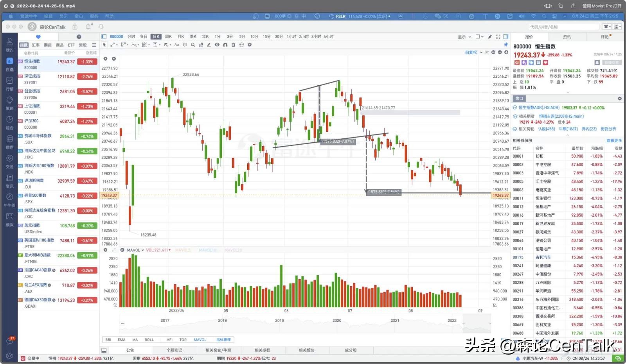The width and height of the screenshot is (626, 364).
Task: Open chart settings gear in drawing toolbar
Action: (250, 45)
